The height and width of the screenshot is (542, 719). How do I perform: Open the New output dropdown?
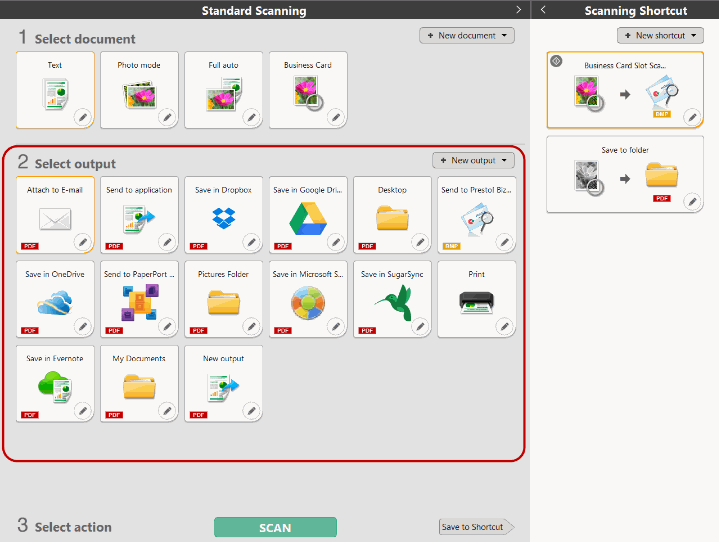(473, 160)
